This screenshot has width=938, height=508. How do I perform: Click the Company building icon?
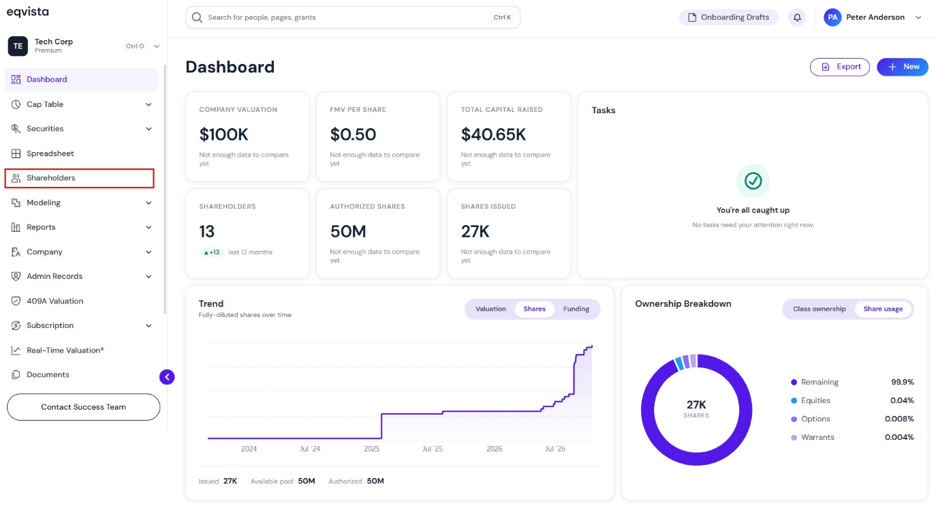pyautogui.click(x=16, y=252)
